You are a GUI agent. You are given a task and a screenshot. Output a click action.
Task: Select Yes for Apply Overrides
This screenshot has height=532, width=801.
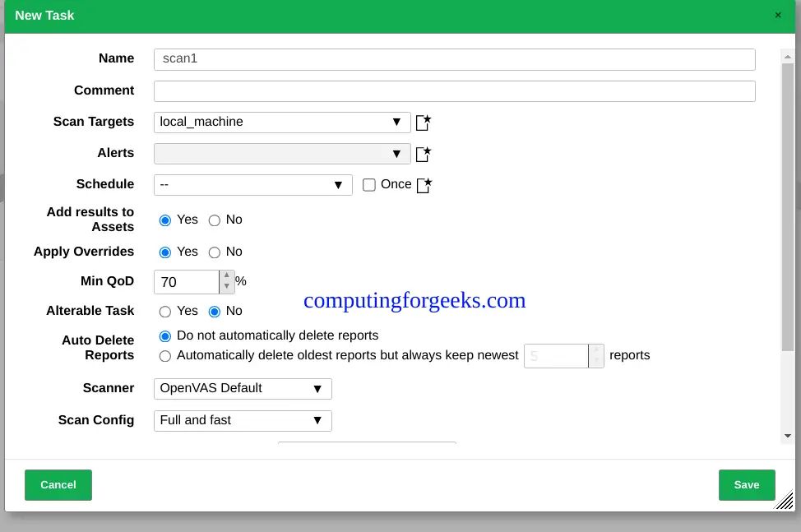[165, 252]
